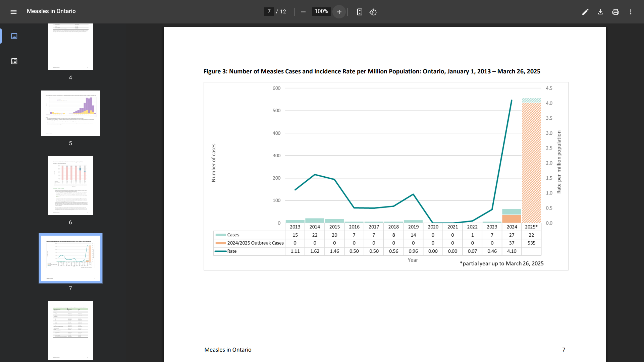Switch to thumbnails view in sidebar
This screenshot has height=362, width=644.
pyautogui.click(x=14, y=36)
